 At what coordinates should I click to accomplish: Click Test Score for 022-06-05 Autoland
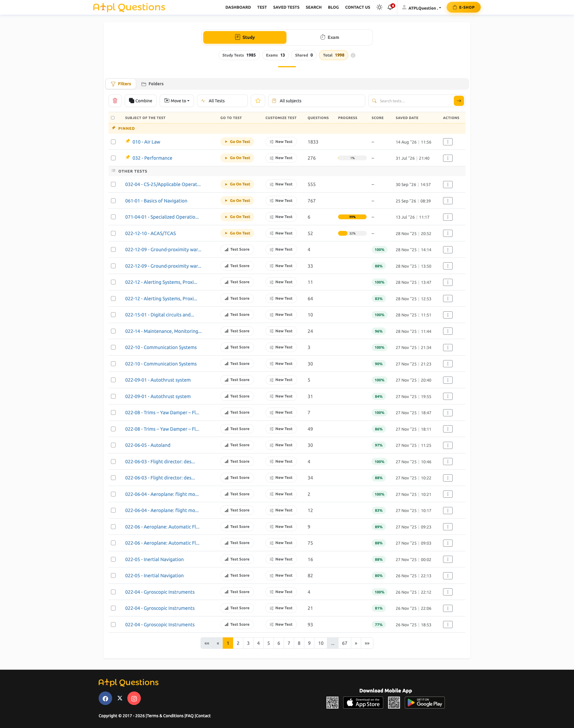point(237,445)
